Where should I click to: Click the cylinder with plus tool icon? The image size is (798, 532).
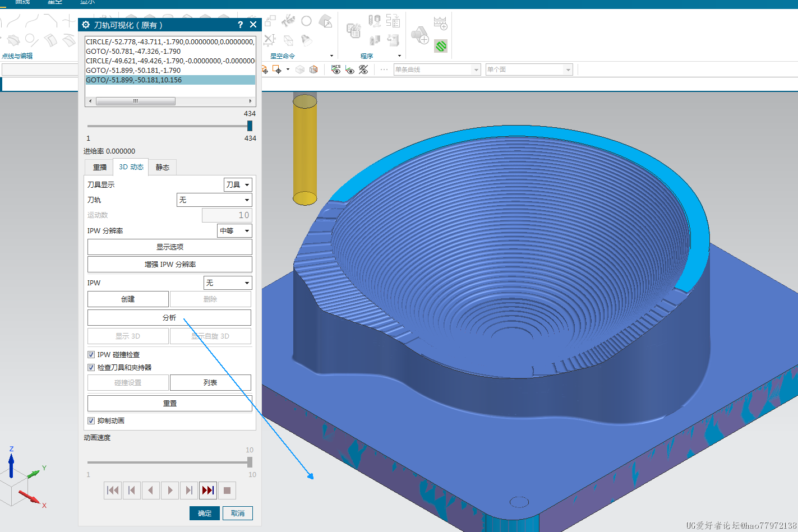pos(420,35)
